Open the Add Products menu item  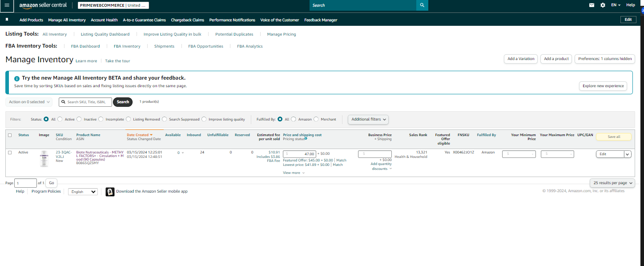[x=31, y=20]
